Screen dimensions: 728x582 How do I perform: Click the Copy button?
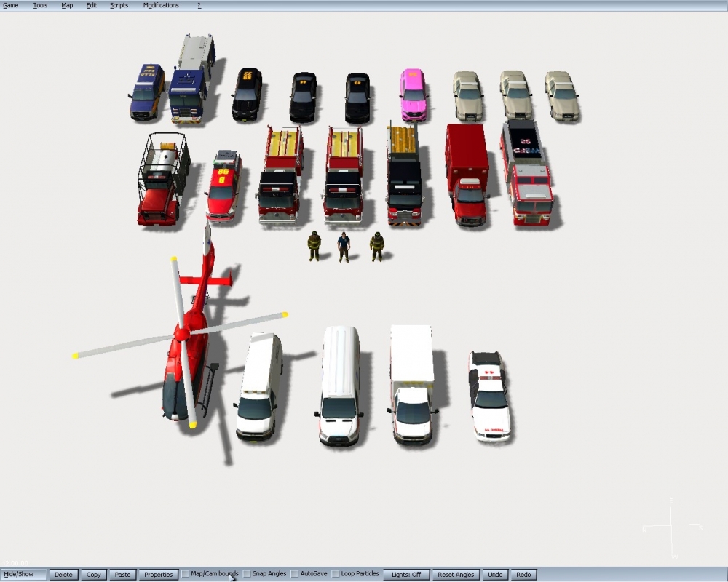click(93, 575)
